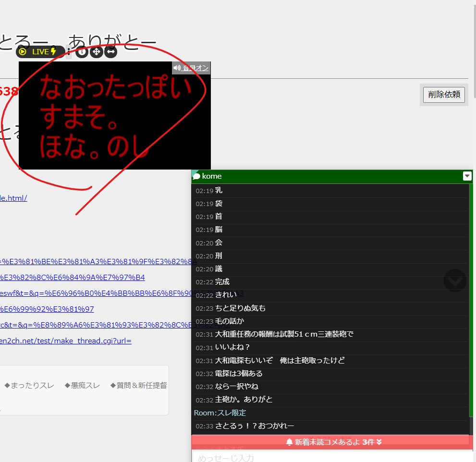Click the circular down-arrow scroll icon
Viewport: 476px width, 462px height.
coord(455,280)
